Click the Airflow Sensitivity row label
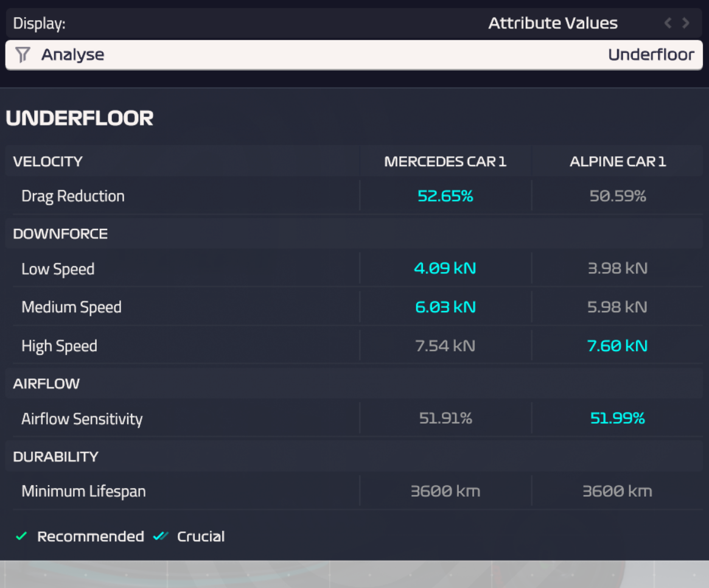The image size is (709, 588). pyautogui.click(x=82, y=419)
